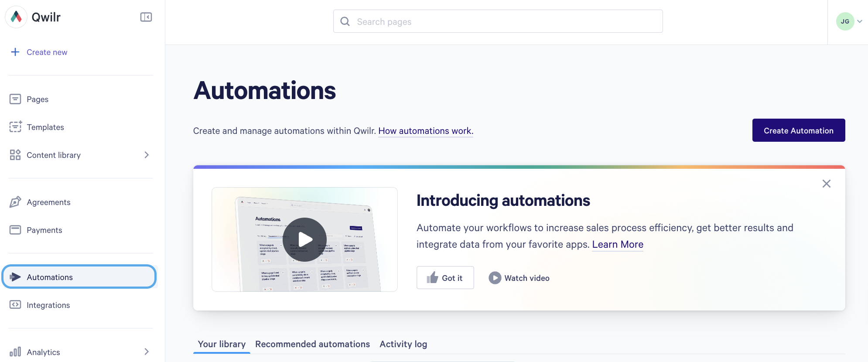This screenshot has width=868, height=362.
Task: Click the Automations page heading
Action: pyautogui.click(x=265, y=91)
